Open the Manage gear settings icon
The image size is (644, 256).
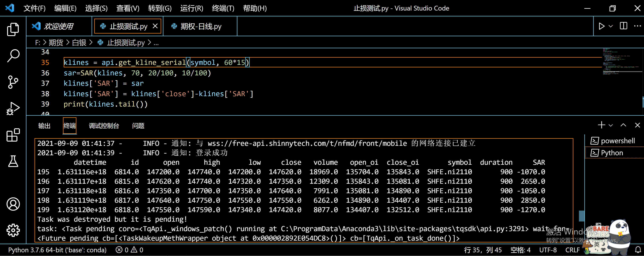[x=13, y=230]
